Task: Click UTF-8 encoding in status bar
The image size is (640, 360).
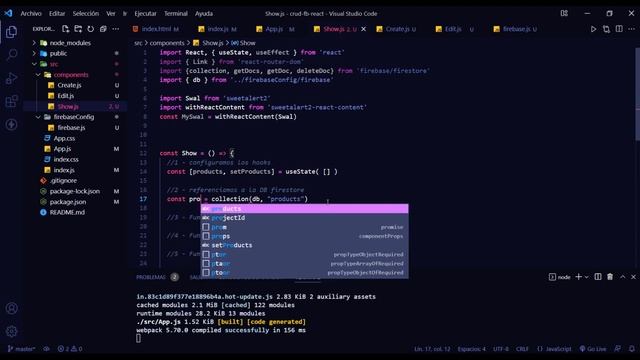Action: click(501, 349)
